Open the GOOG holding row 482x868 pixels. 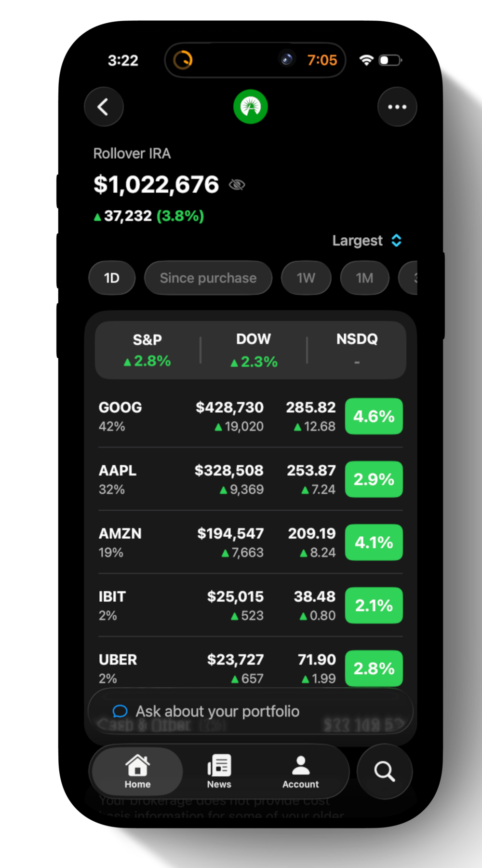pyautogui.click(x=217, y=416)
